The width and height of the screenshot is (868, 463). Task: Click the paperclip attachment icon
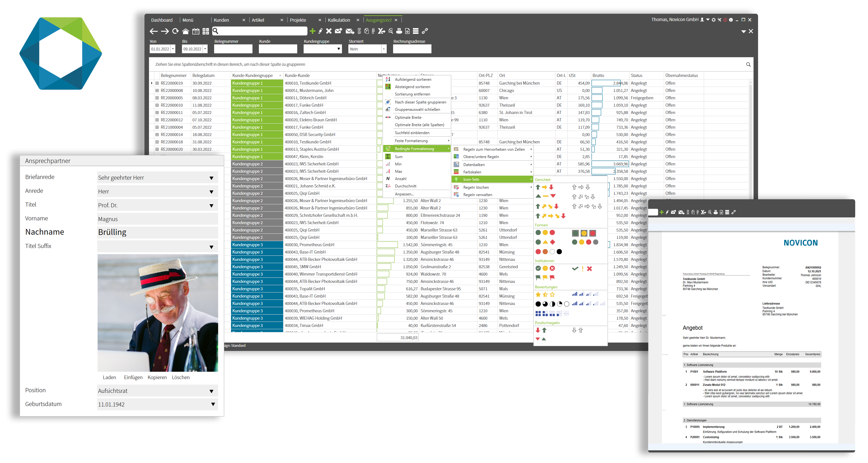click(x=373, y=31)
